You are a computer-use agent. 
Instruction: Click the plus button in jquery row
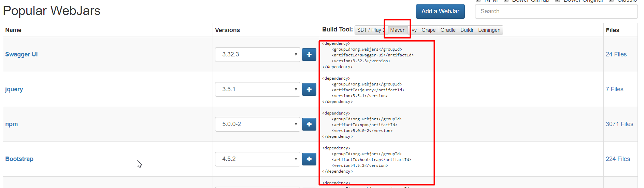[x=309, y=90]
